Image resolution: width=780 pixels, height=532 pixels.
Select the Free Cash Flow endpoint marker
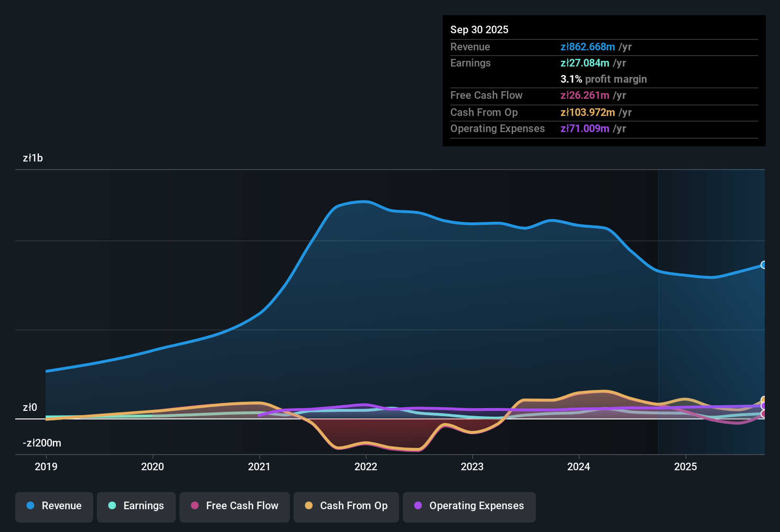[763, 414]
